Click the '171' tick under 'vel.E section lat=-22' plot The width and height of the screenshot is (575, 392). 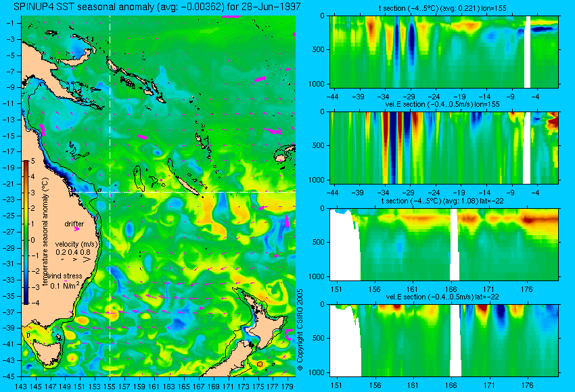[489, 385]
